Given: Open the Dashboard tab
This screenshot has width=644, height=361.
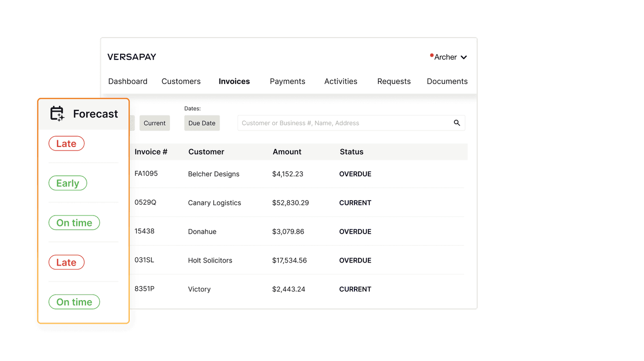Looking at the screenshot, I should click(128, 81).
